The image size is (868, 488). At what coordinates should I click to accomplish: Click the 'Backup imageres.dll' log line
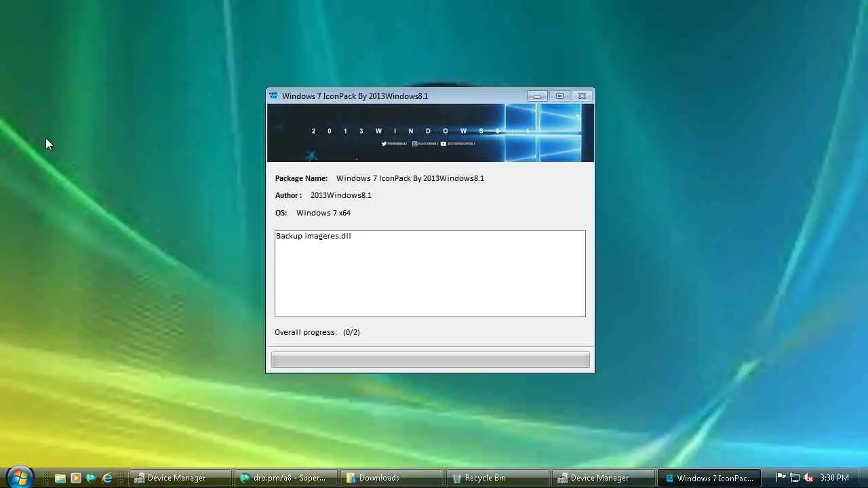(313, 236)
